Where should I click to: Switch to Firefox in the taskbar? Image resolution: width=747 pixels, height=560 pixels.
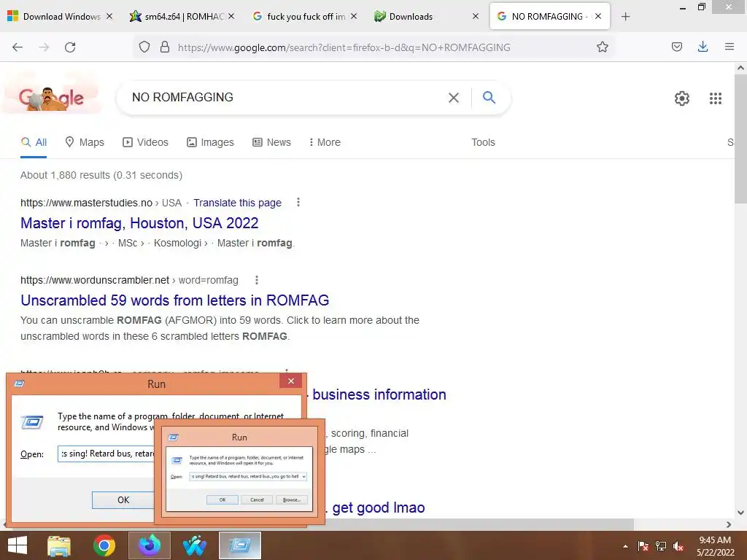click(x=149, y=545)
